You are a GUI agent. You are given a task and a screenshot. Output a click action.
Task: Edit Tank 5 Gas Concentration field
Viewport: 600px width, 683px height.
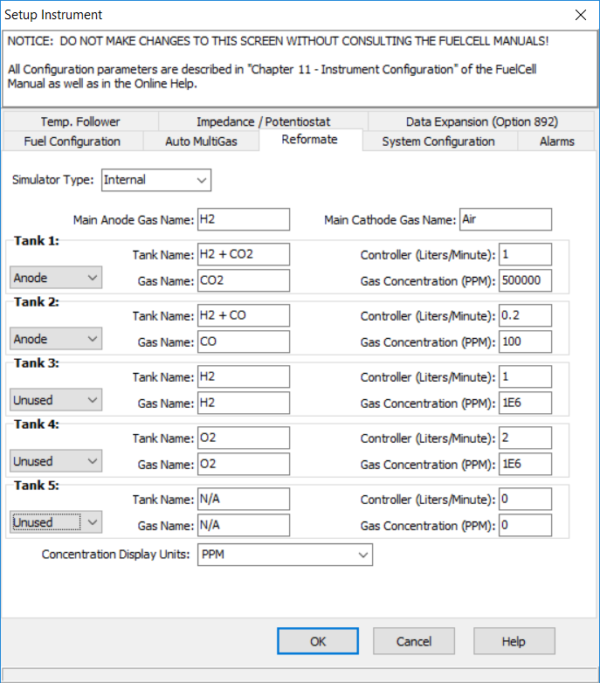click(525, 525)
